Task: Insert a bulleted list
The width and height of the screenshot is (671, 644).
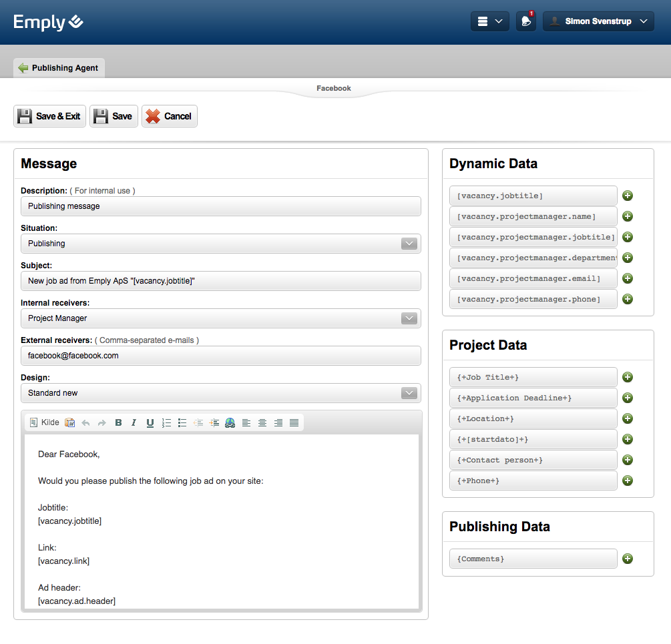Action: 182,422
